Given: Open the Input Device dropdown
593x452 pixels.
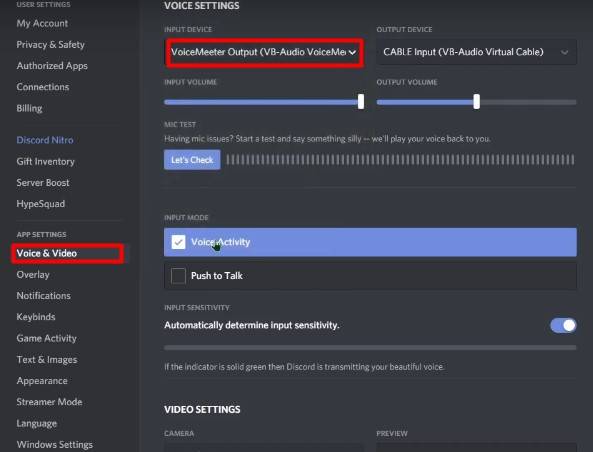Looking at the screenshot, I should [264, 52].
